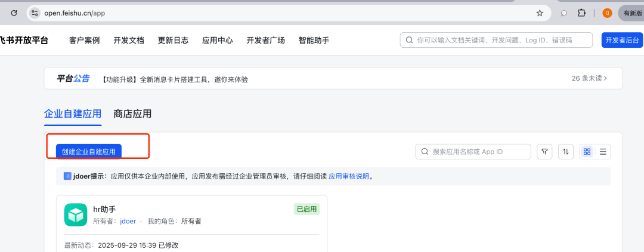
Task: Open the browser extensions puzzle icon
Action: click(581, 13)
